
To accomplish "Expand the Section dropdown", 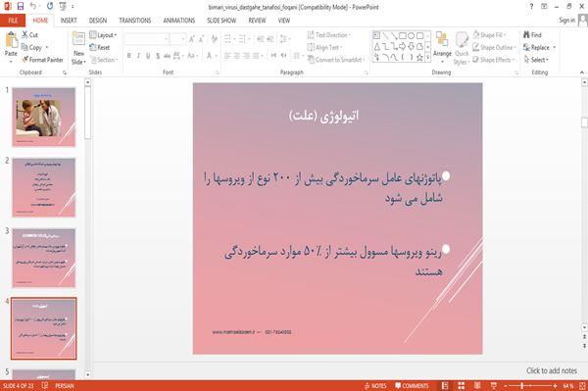I will pos(104,60).
